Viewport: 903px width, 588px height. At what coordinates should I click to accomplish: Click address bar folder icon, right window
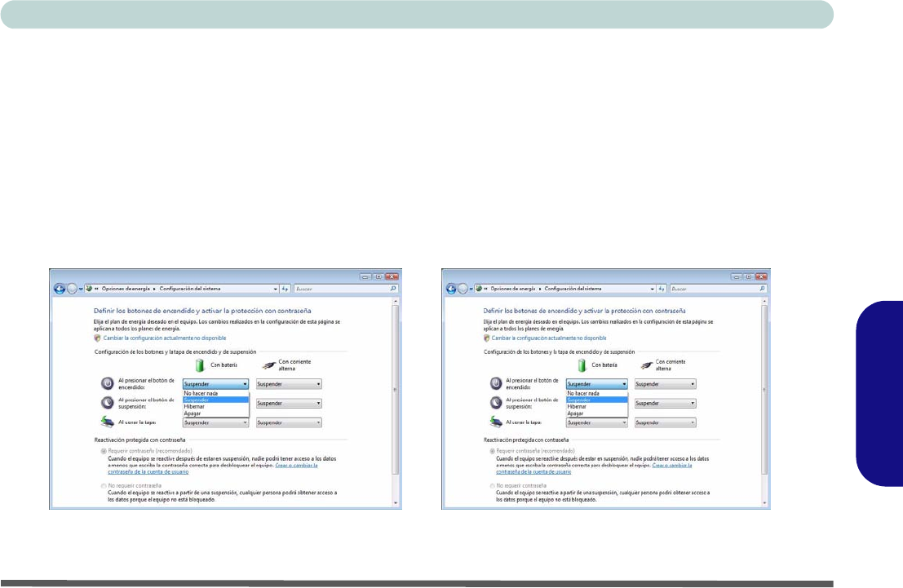click(479, 289)
